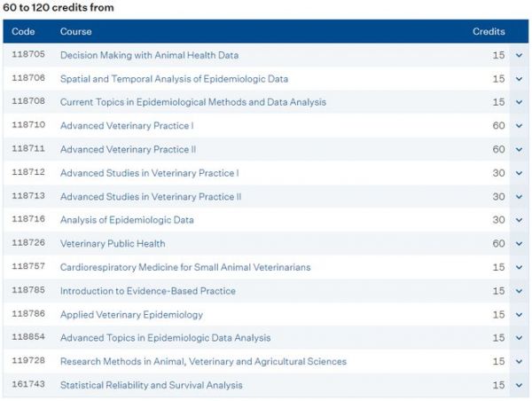
Task: Expand chevron for Analysis of Epidemiologic Data
Action: pyautogui.click(x=519, y=220)
